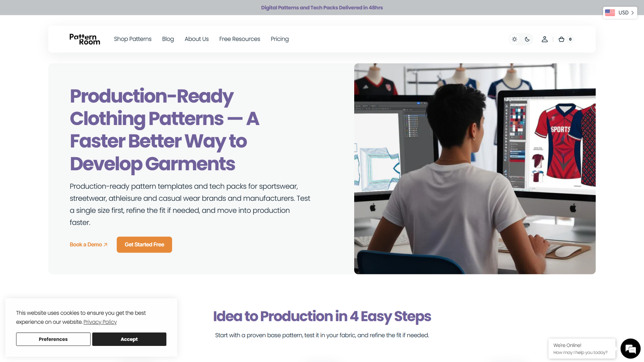Open the live chat bubble icon

[x=630, y=349]
